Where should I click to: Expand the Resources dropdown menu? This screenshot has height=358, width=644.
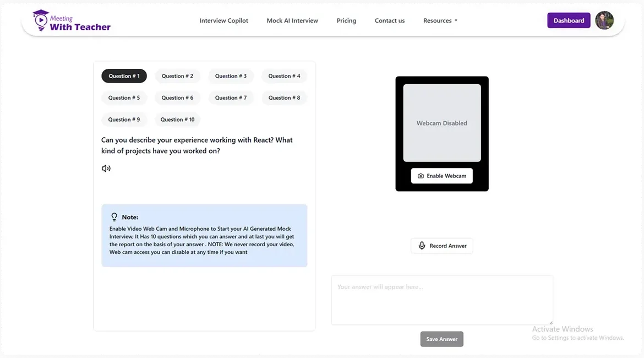pos(440,21)
